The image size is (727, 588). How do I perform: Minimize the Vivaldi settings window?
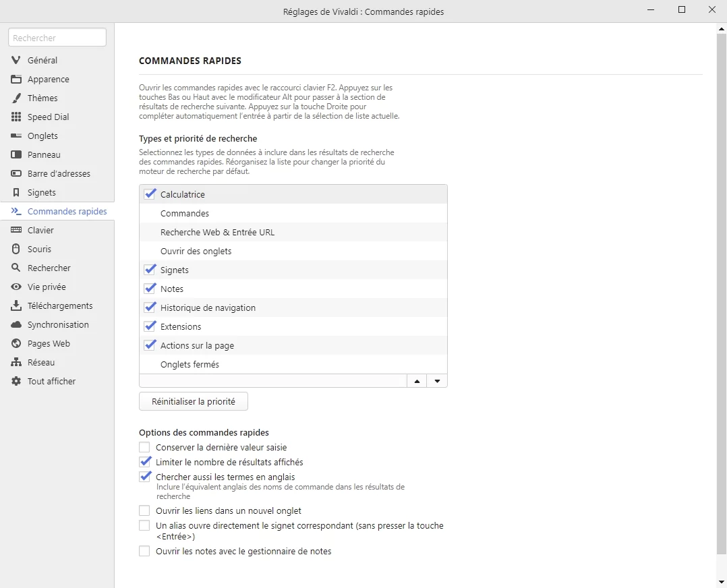[651, 9]
